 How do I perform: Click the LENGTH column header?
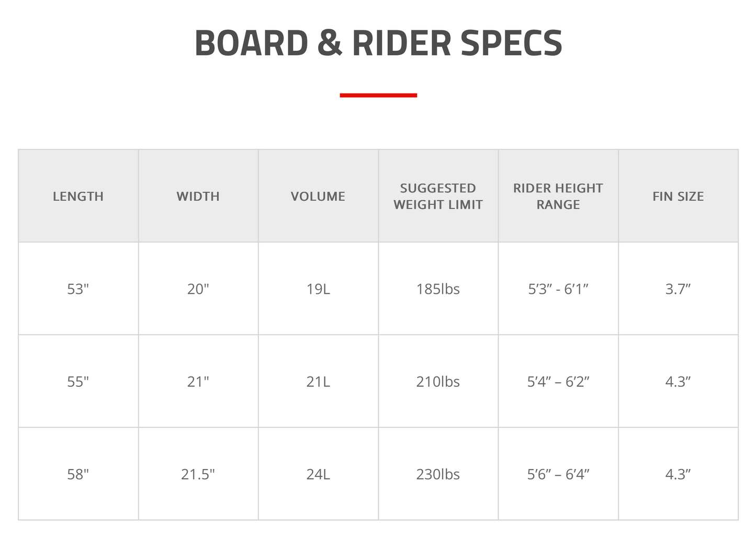pos(78,197)
